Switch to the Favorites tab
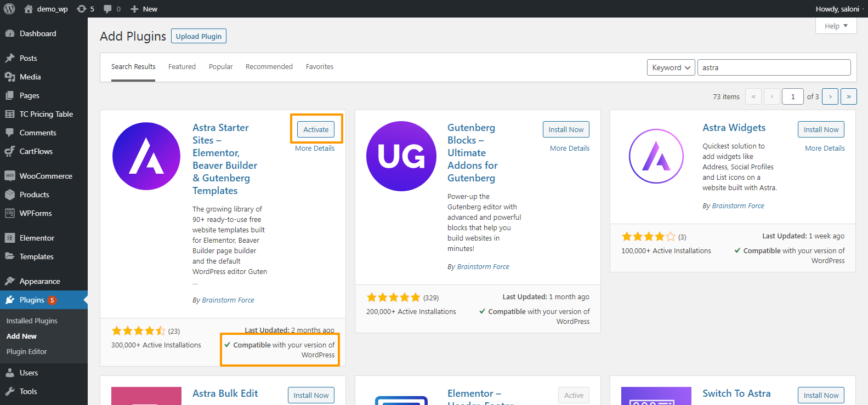The image size is (868, 405). click(320, 67)
